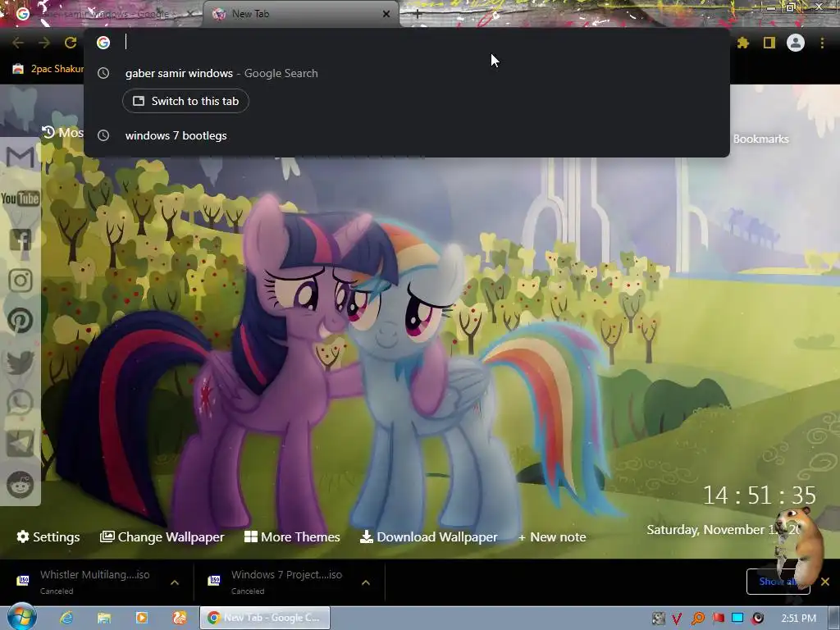Screen dimensions: 840x630
Task: Open the Telegram sidebar shortcut
Action: [21, 444]
